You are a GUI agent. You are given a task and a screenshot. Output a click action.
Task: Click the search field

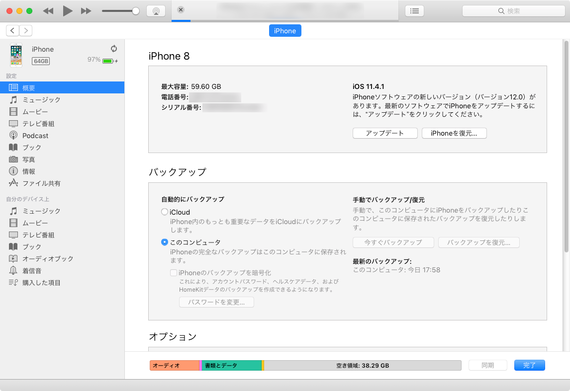513,11
